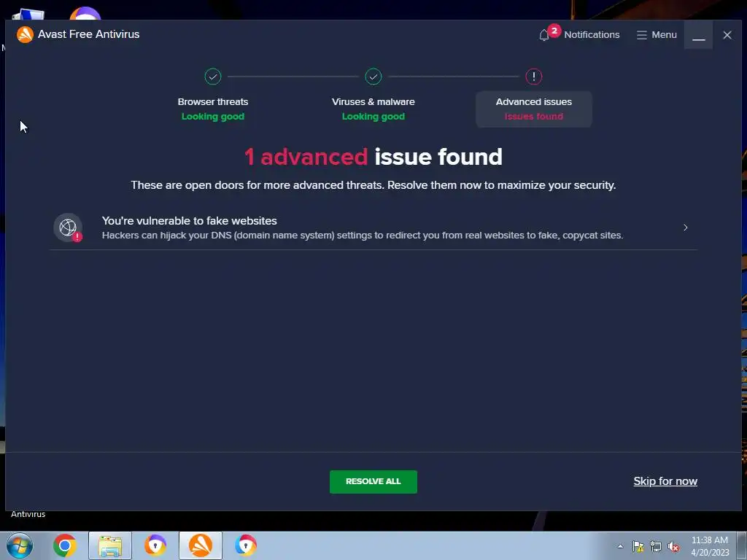Minimize the Avast window
747x560 pixels.
pos(698,35)
